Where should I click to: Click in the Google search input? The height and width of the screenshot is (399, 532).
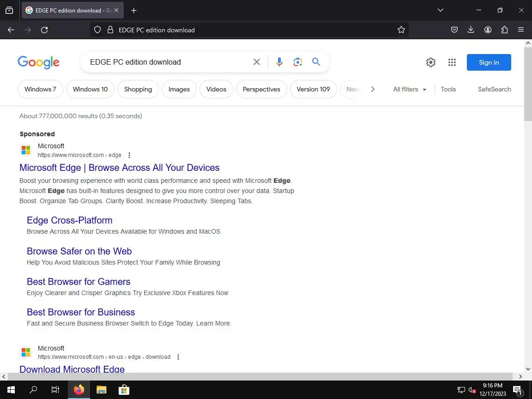point(169,62)
